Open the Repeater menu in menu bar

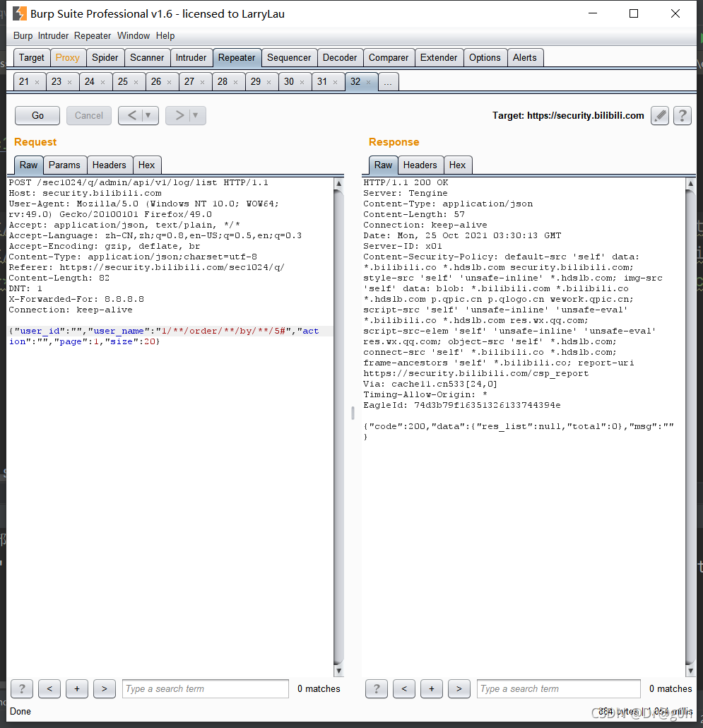click(x=93, y=36)
